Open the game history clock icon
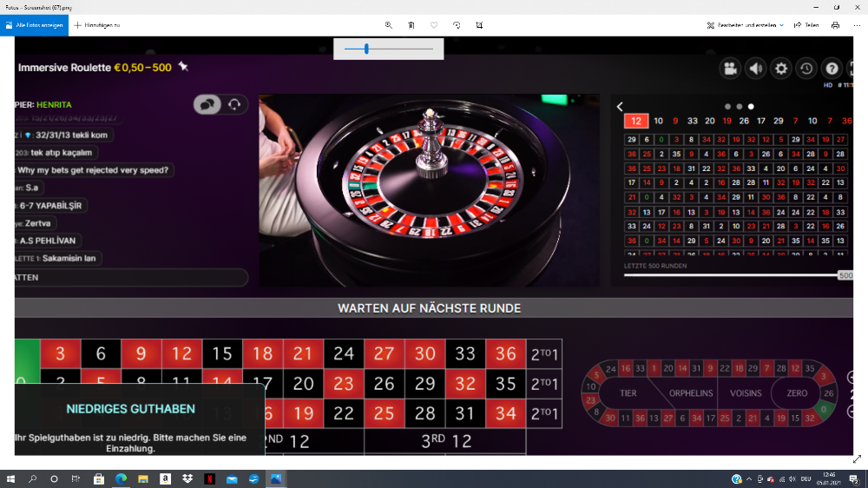The width and height of the screenshot is (868, 488). click(806, 69)
